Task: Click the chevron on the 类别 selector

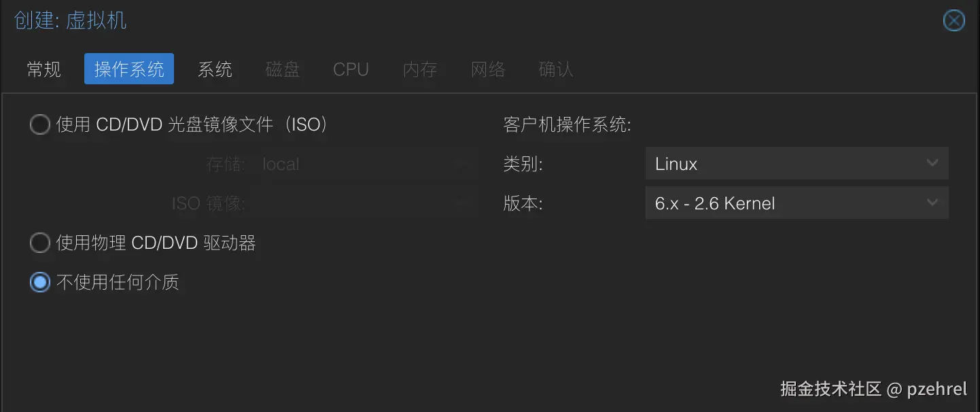Action: (x=932, y=163)
